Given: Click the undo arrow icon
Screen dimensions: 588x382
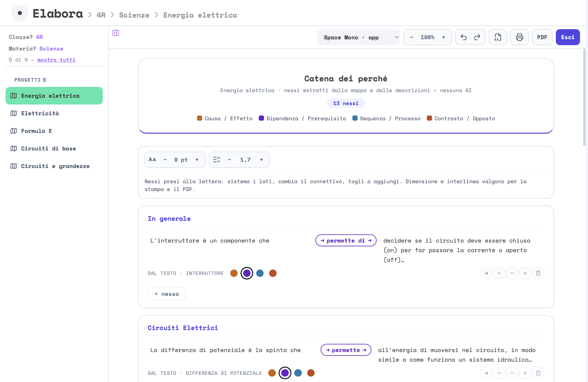Looking at the screenshot, I should (x=463, y=37).
